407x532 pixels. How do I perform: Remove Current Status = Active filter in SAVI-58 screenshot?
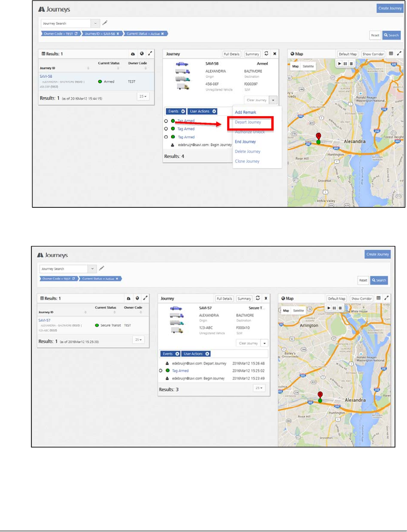(163, 34)
